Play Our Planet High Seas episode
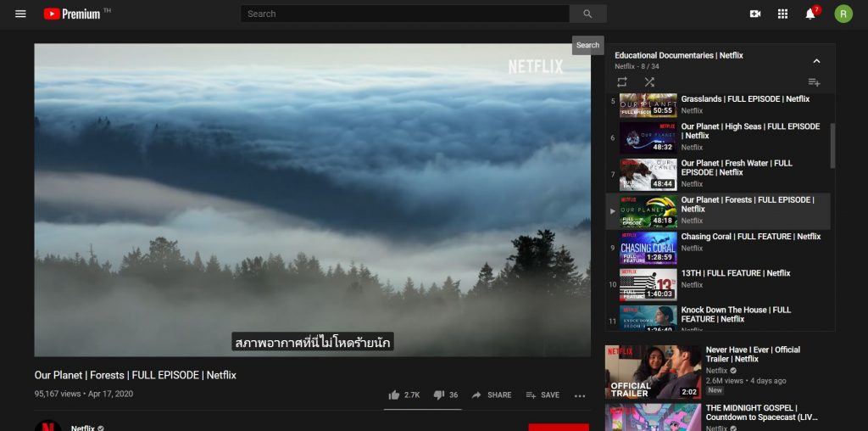Screen dimensions: 868x431 point(718,138)
